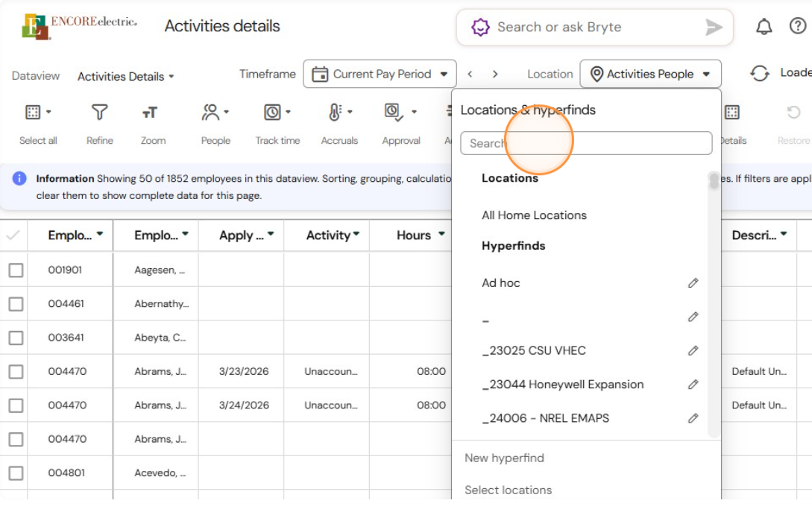Check the Abrams row dated 3/24/2026
The height and width of the screenshot is (515, 812).
click(x=16, y=405)
